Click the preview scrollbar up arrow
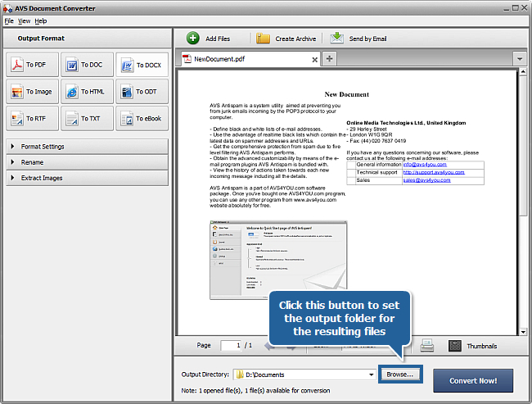 click(x=523, y=71)
